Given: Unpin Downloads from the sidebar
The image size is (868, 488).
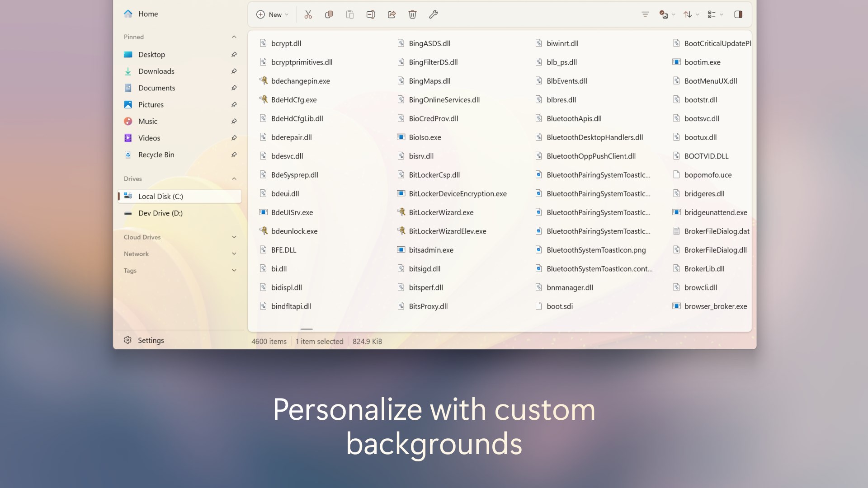Looking at the screenshot, I should [x=234, y=71].
